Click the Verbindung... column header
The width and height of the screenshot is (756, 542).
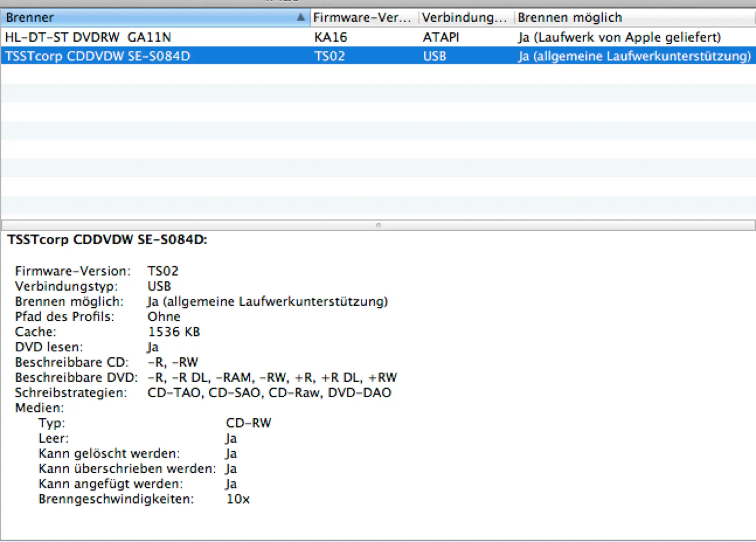pos(464,17)
